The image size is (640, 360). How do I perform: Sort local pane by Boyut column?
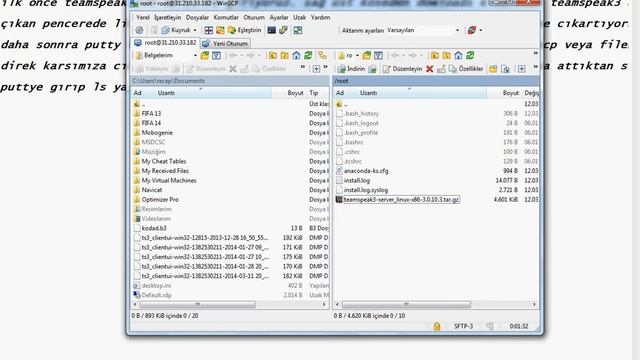pyautogui.click(x=295, y=93)
